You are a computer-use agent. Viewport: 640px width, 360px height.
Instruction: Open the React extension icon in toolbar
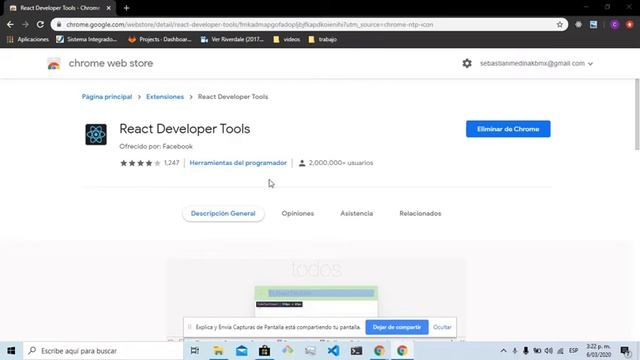(578, 24)
